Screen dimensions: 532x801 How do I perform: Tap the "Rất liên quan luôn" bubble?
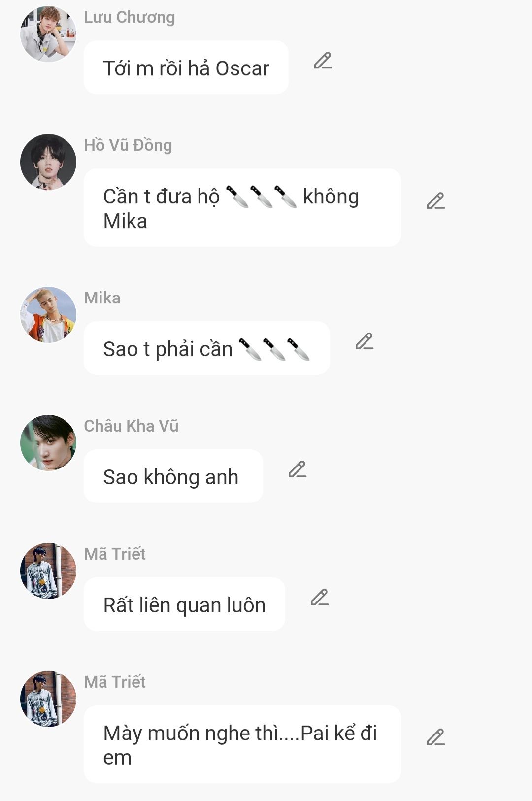click(x=185, y=604)
